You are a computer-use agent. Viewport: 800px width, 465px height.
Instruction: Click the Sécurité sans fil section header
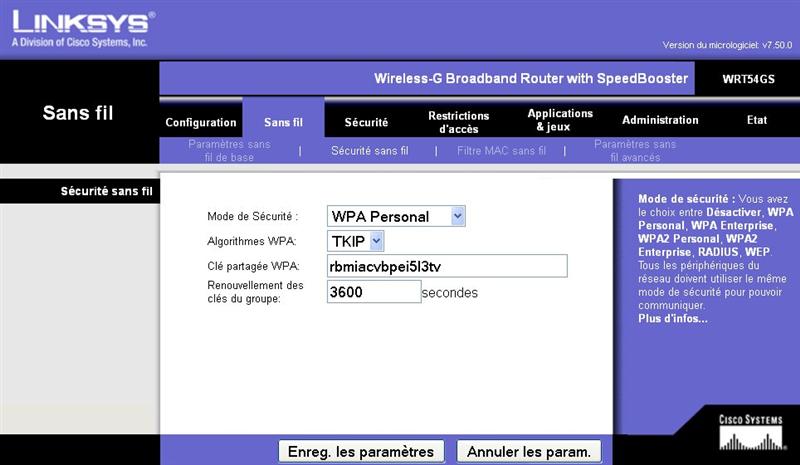[106, 191]
